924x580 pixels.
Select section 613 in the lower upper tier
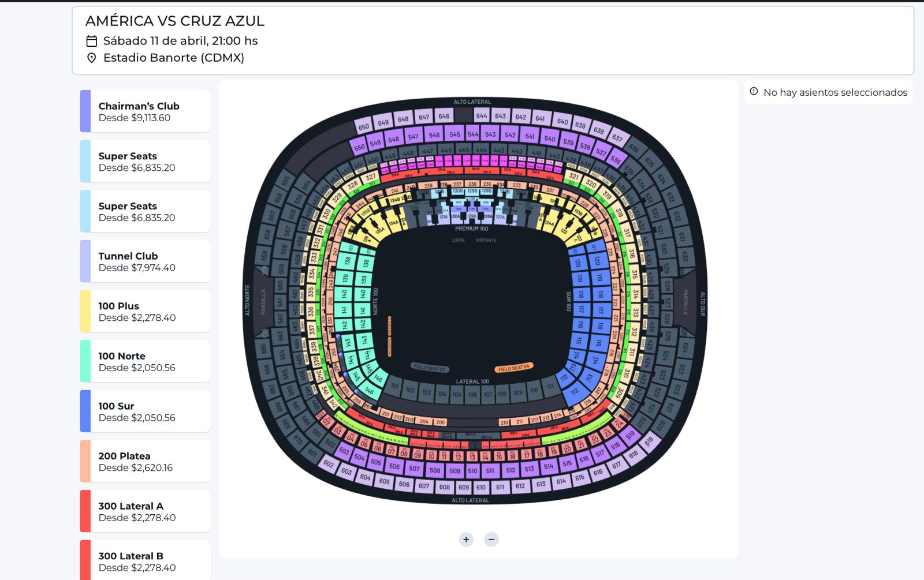(541, 484)
